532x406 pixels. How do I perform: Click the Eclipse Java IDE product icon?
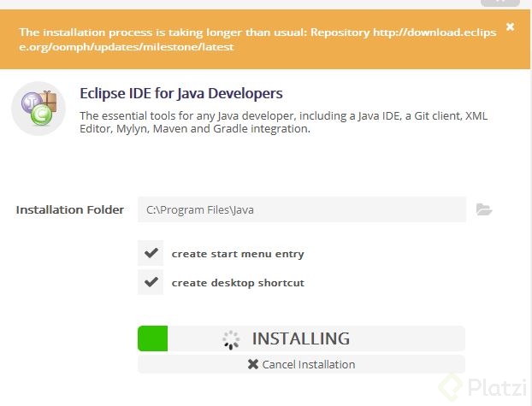pyautogui.click(x=38, y=109)
